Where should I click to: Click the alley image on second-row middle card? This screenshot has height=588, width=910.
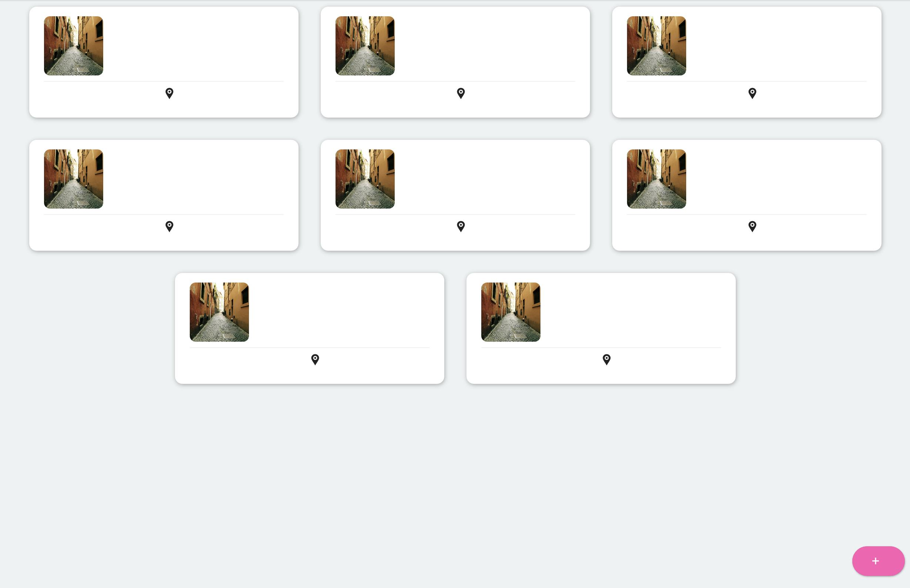pyautogui.click(x=365, y=179)
